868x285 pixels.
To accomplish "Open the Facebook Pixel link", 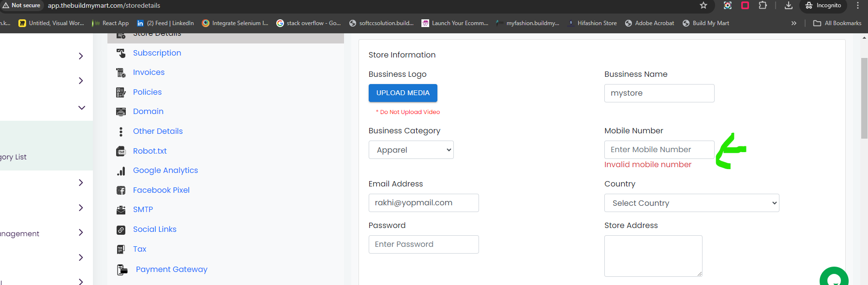I will point(161,190).
